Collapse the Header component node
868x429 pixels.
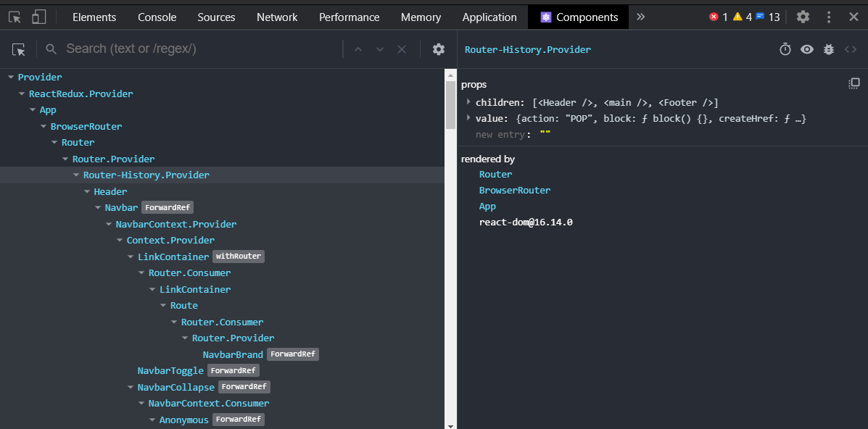point(87,191)
